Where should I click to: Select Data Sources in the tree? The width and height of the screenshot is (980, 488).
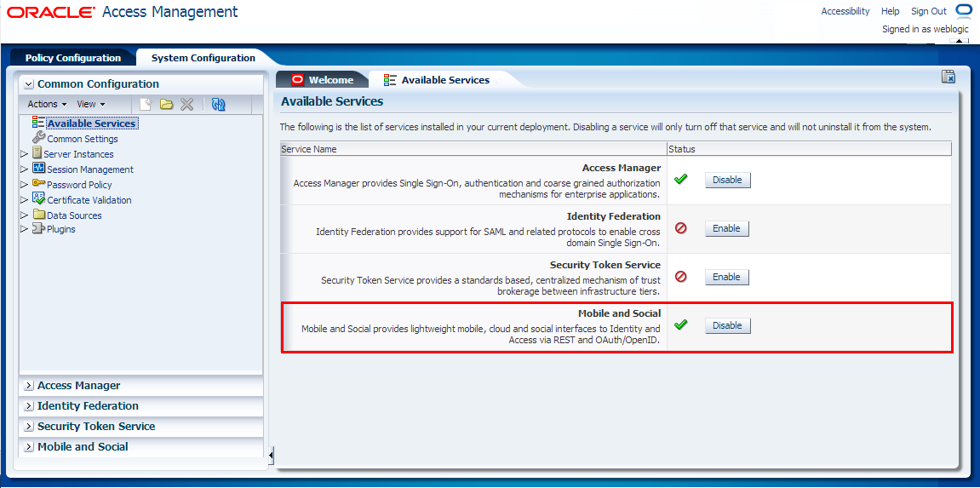[74, 215]
